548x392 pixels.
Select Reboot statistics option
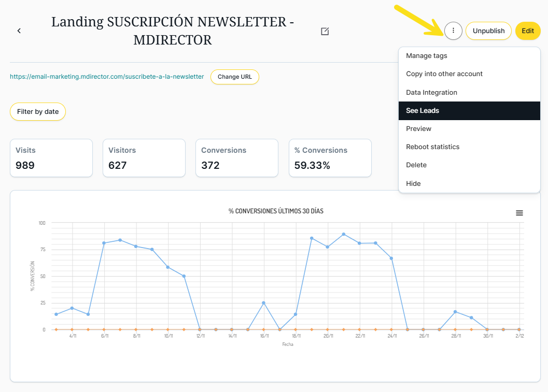pos(433,147)
